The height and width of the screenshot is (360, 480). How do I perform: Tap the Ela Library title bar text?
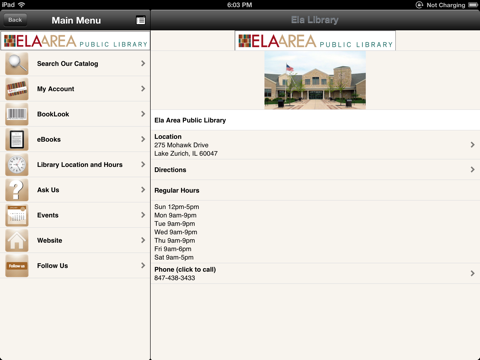coord(315,20)
